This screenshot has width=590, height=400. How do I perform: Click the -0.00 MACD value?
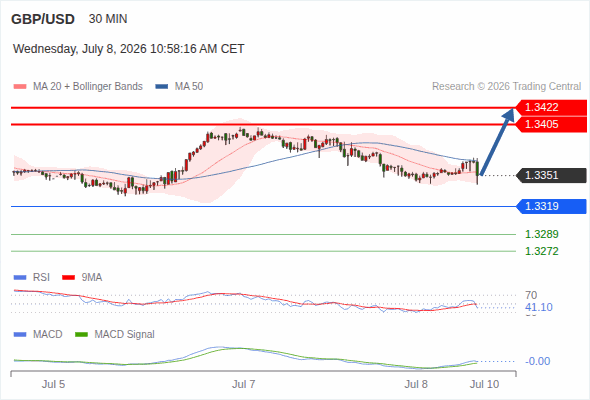pyautogui.click(x=537, y=361)
